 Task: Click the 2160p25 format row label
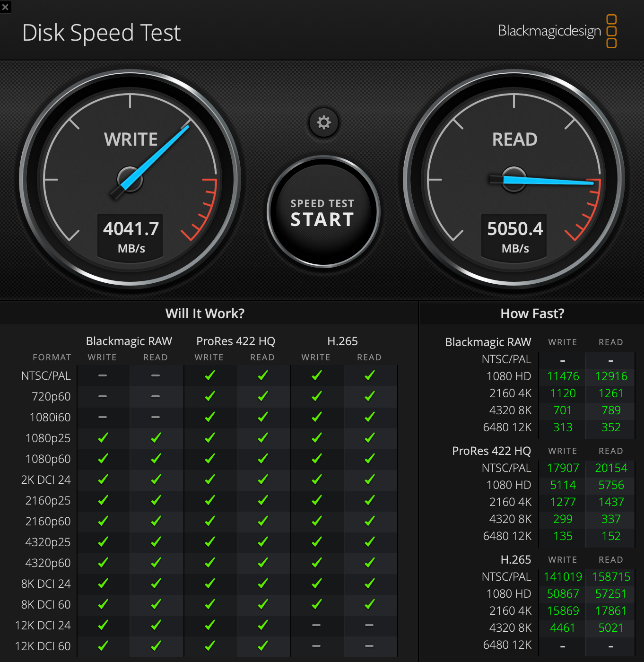point(48,500)
